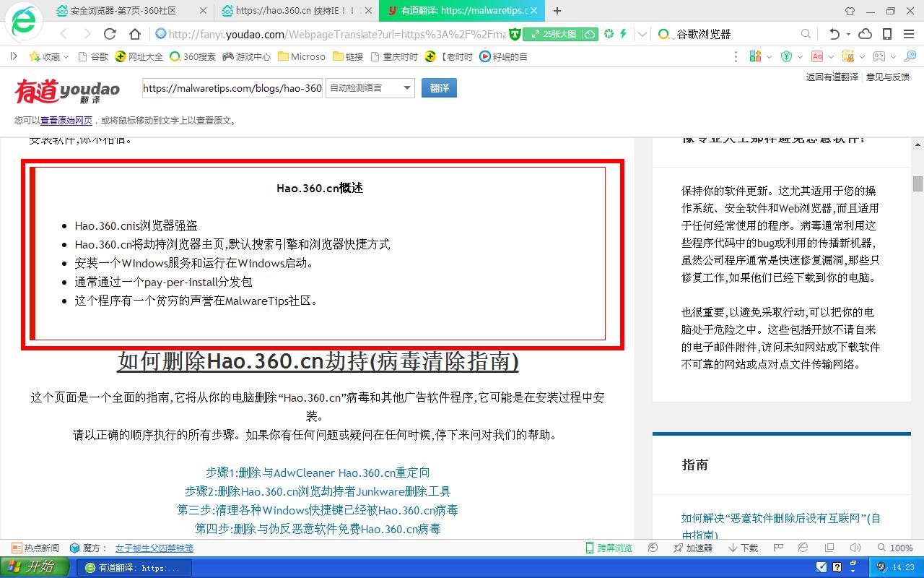
Task: Open the hamburger menu at top right
Action: (907, 34)
